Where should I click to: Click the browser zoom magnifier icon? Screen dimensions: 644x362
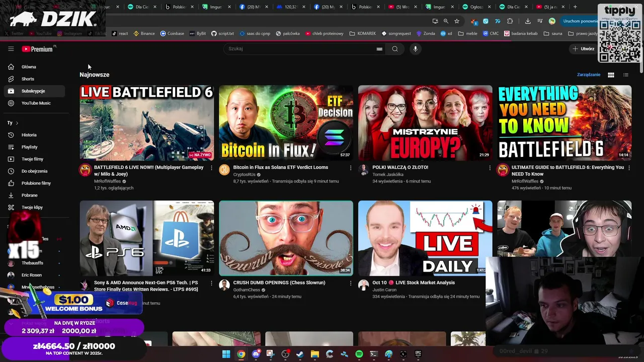(446, 21)
